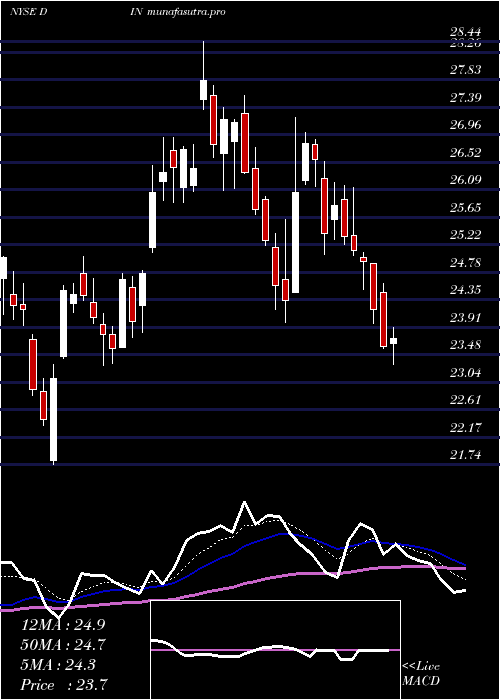
Task: Click the 27.39 price axis label
Action: tap(466, 97)
